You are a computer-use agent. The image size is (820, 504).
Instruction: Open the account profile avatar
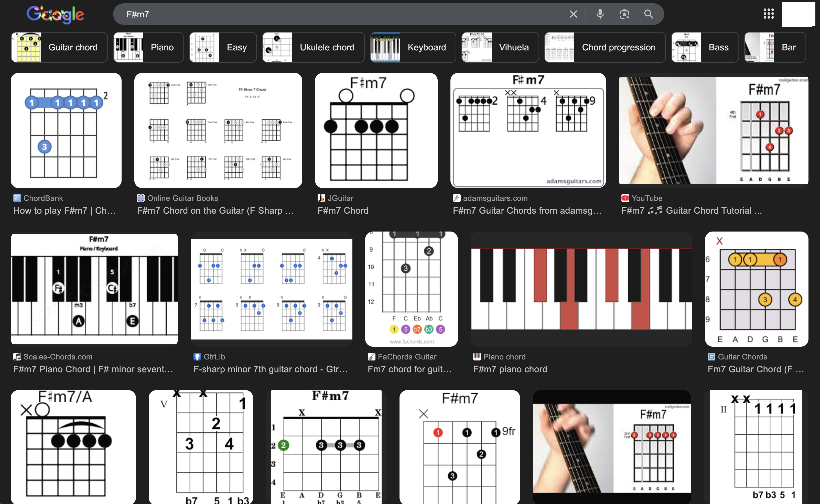point(798,14)
